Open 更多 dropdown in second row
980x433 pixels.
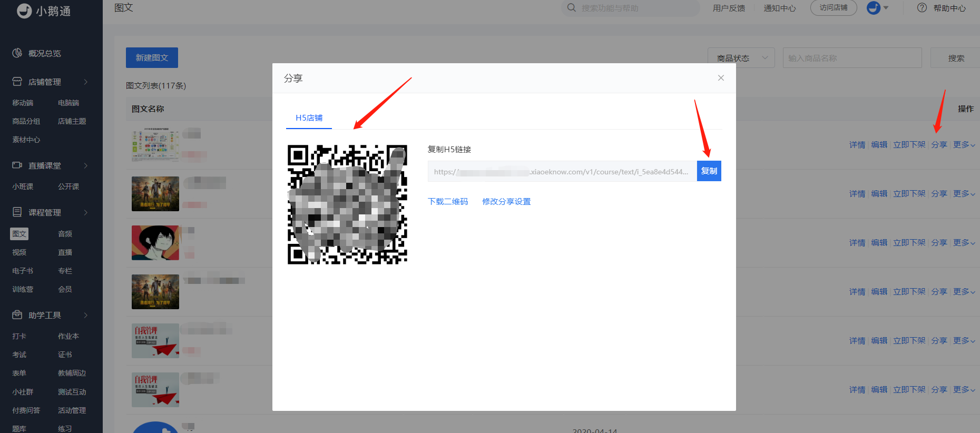point(964,194)
